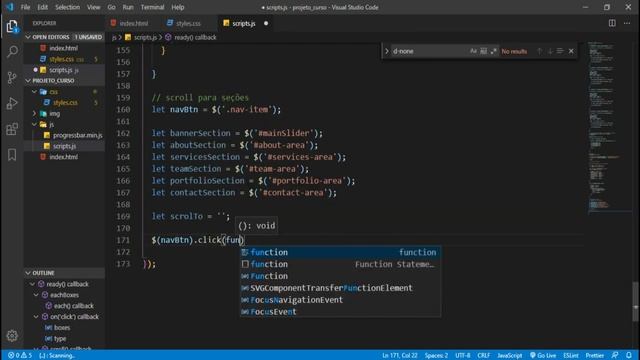Screen dimensions: 640x360
Task: Collapse on('click') callback in Outline
Action: (36, 317)
